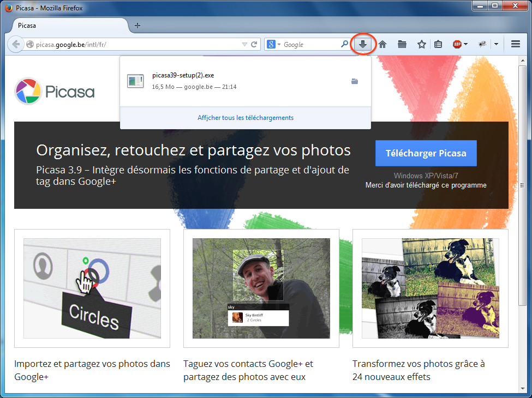
Task: Expand the search engine selector arrow
Action: pos(279,44)
